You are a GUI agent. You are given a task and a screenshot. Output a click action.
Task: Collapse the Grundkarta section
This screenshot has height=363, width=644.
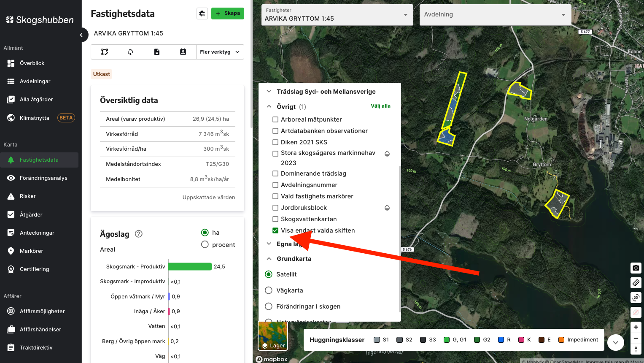tap(269, 259)
